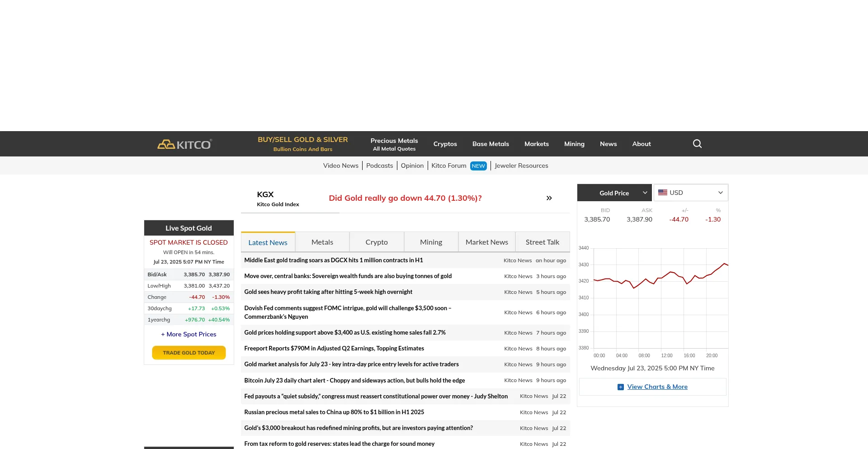Open the Mining menu in top navigation
Viewport: 868px width, 449px height.
tap(574, 144)
